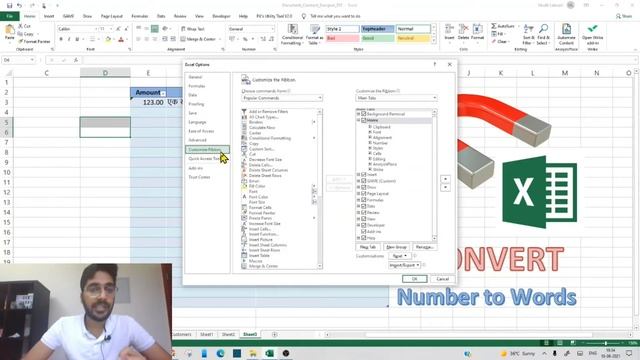Click the Wrap Text icon
The width and height of the screenshot is (640, 360).
point(183,29)
